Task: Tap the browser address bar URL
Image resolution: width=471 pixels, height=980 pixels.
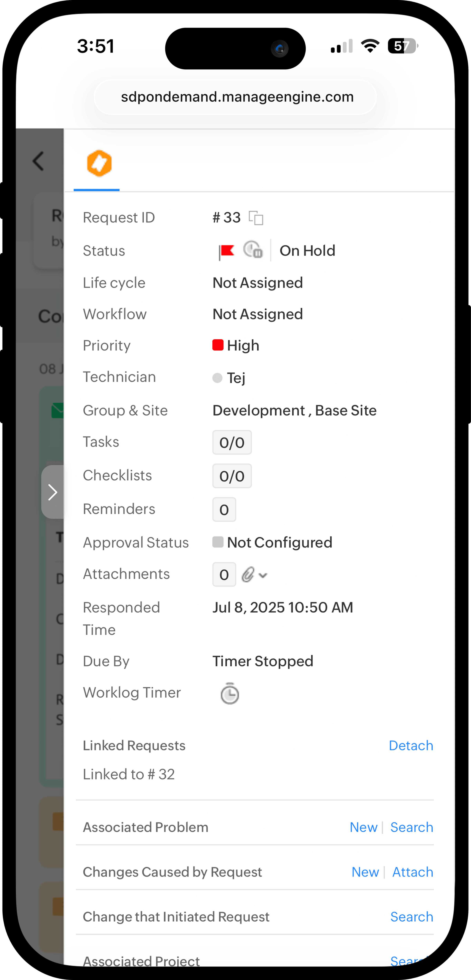Action: click(x=237, y=97)
